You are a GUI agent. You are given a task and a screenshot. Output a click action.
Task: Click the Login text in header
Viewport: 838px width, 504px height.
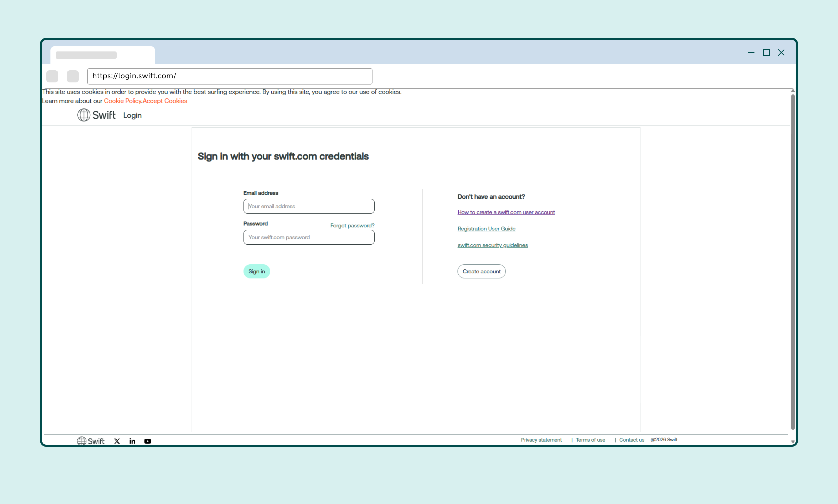[132, 115]
